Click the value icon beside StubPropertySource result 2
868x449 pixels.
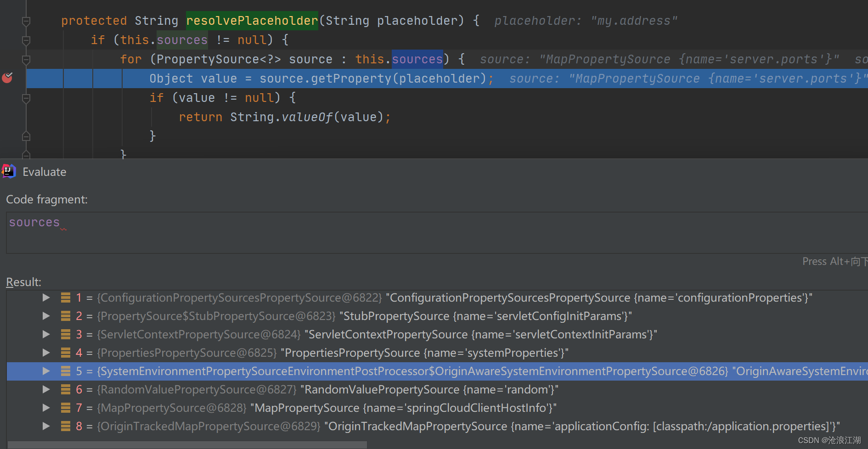[x=65, y=316]
